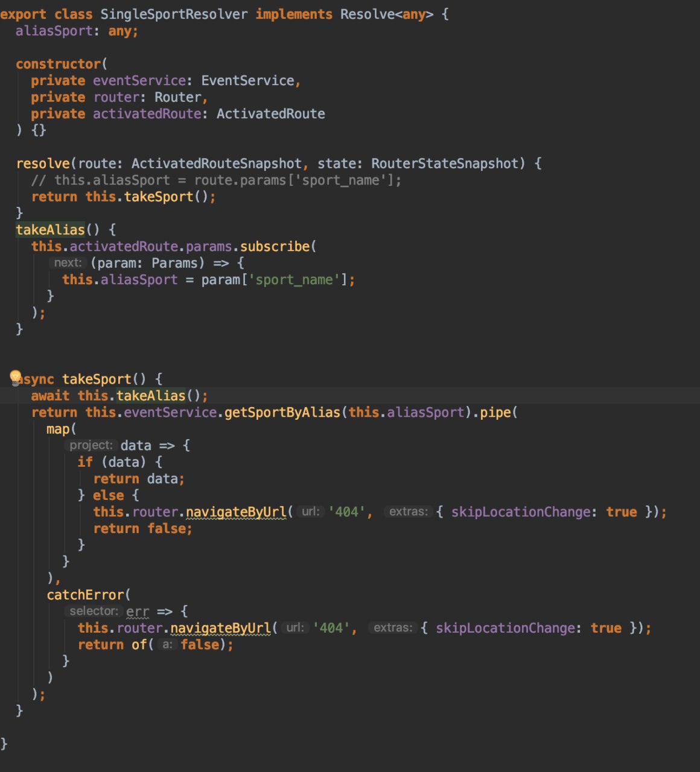This screenshot has height=772, width=700.
Task: Click the 'return data;' statement
Action: coord(139,479)
